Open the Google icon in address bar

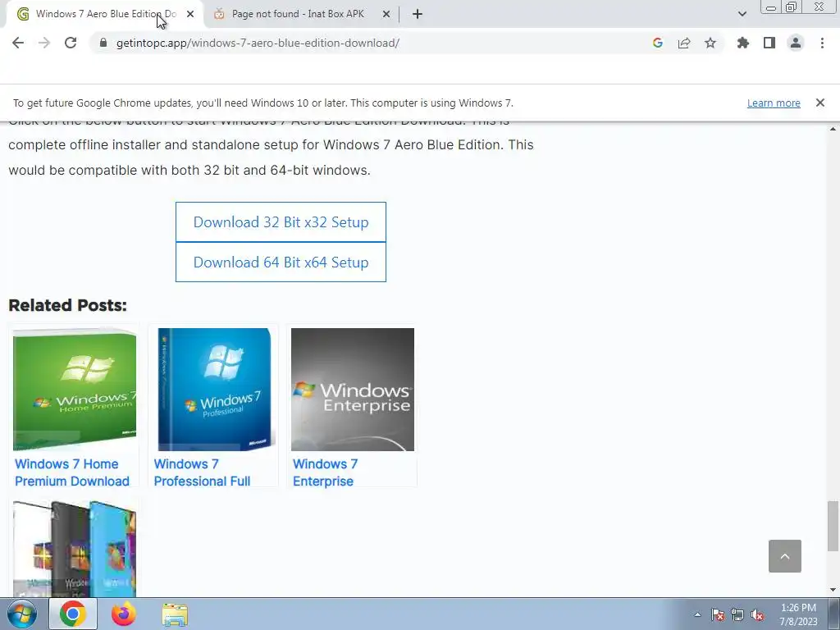(657, 43)
